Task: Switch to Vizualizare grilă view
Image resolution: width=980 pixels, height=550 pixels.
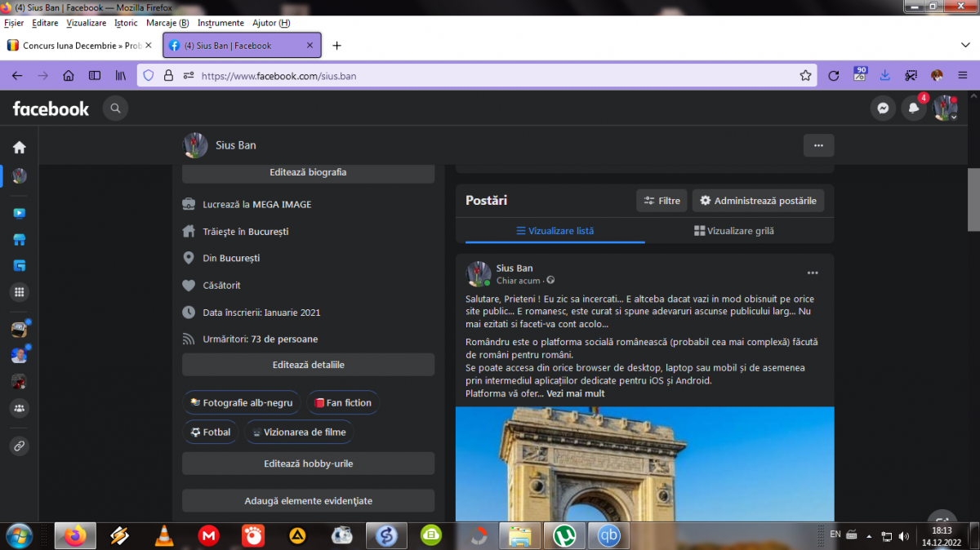Action: tap(733, 231)
